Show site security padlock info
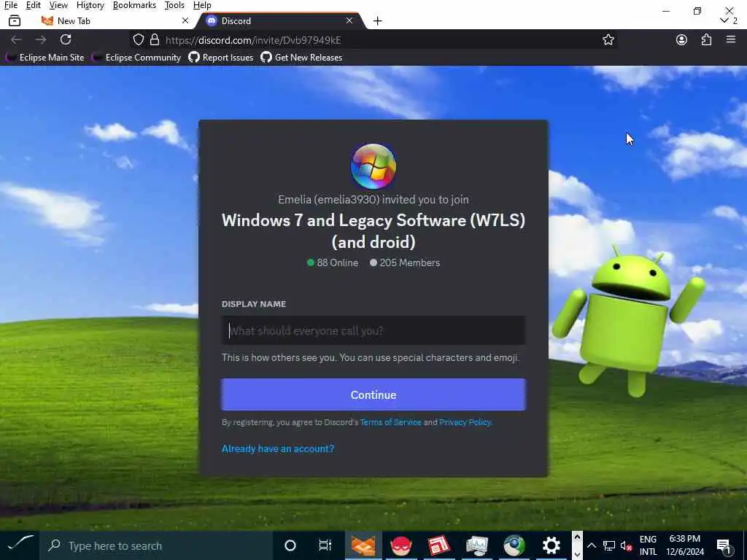Screen dimensions: 747x560 155,39
